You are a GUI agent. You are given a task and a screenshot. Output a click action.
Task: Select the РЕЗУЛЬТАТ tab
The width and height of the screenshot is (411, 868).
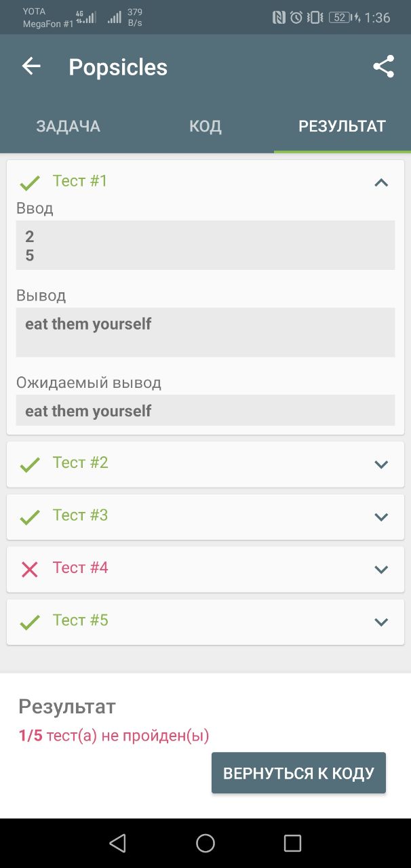(x=342, y=126)
